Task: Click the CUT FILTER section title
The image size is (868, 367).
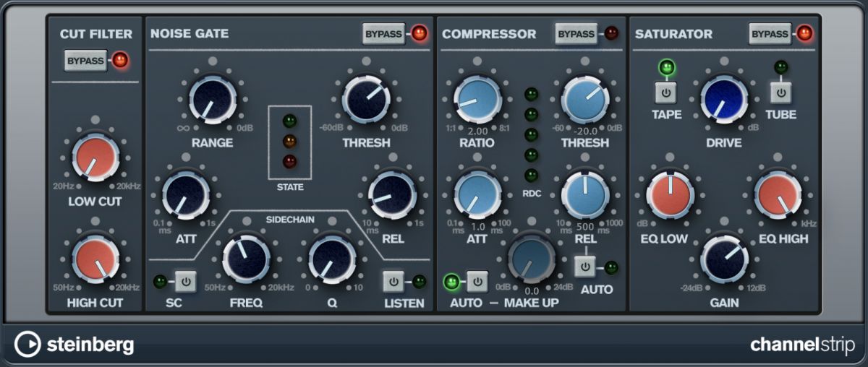Action: (x=95, y=34)
